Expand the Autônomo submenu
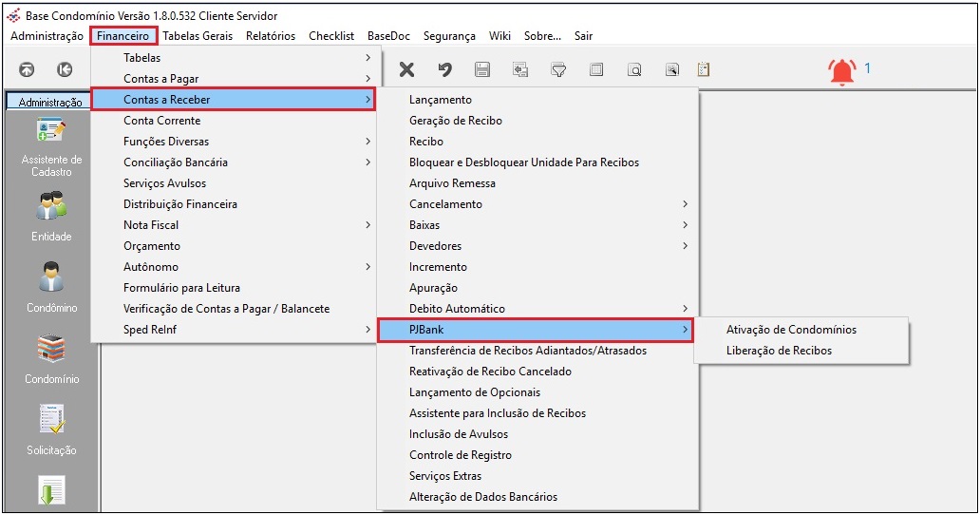This screenshot has height=515, width=980. (x=233, y=267)
